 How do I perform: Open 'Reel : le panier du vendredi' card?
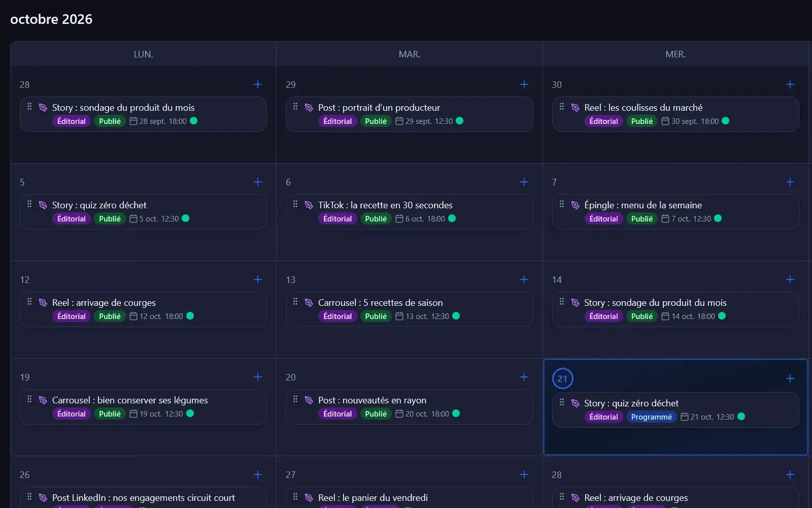(410, 498)
